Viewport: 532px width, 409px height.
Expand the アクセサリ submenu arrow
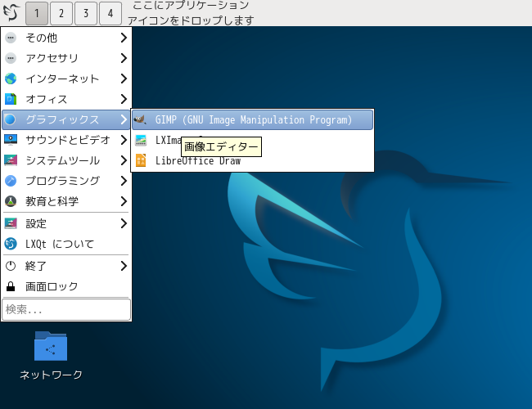coord(124,58)
